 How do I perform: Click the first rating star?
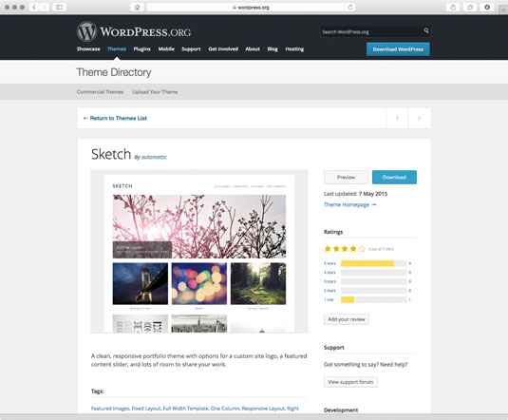(x=328, y=249)
